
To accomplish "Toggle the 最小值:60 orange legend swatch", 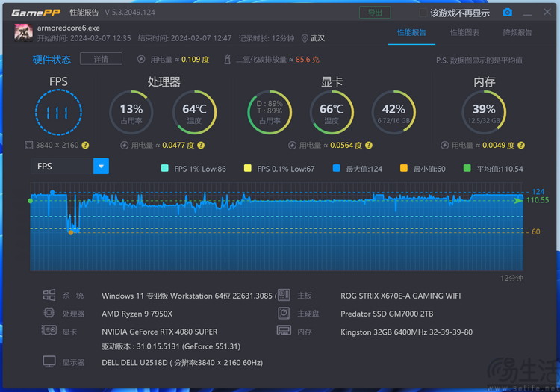I will [x=403, y=168].
